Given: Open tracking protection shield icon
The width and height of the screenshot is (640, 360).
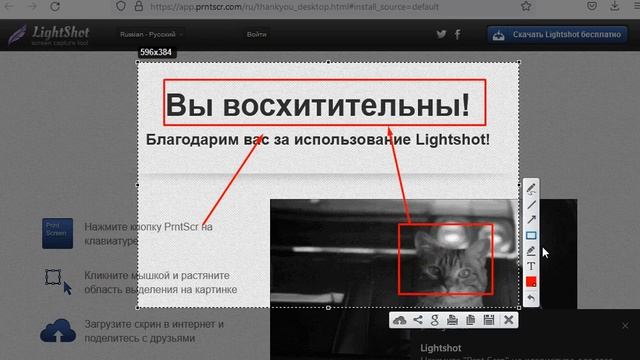Looking at the screenshot, I should click(x=121, y=6).
